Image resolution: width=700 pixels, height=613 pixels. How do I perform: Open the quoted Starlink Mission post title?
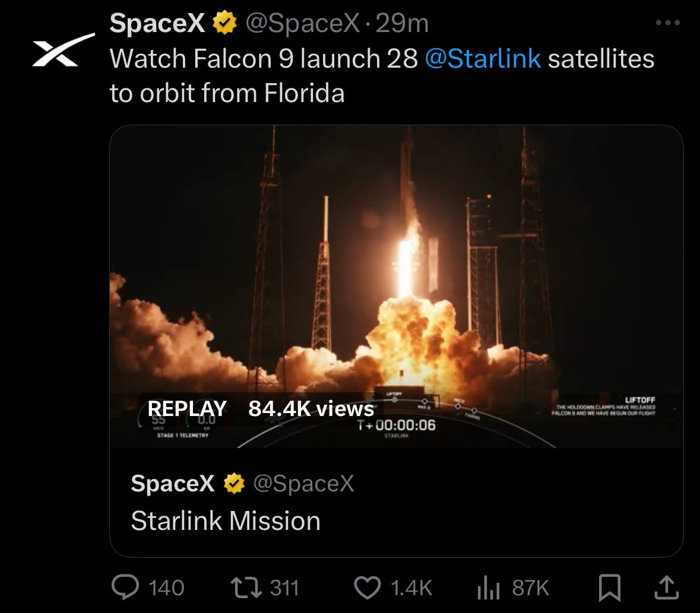click(226, 520)
